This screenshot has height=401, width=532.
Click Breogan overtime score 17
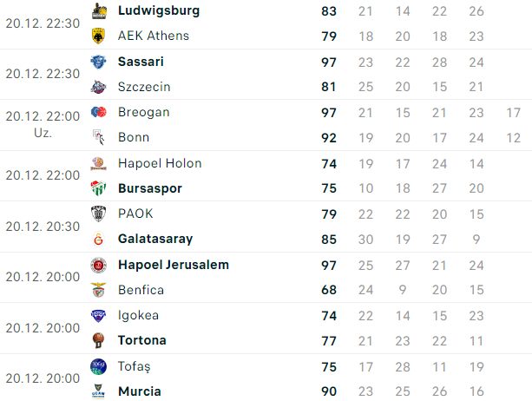click(x=513, y=113)
